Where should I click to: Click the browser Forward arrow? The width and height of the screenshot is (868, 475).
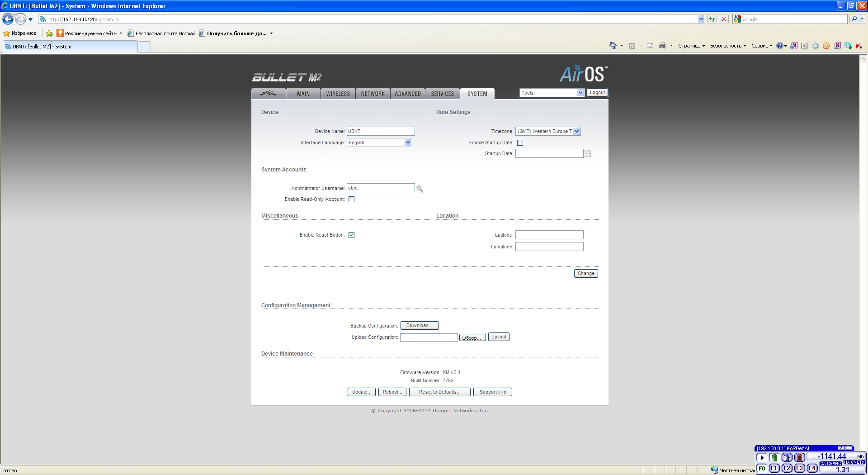pos(20,19)
